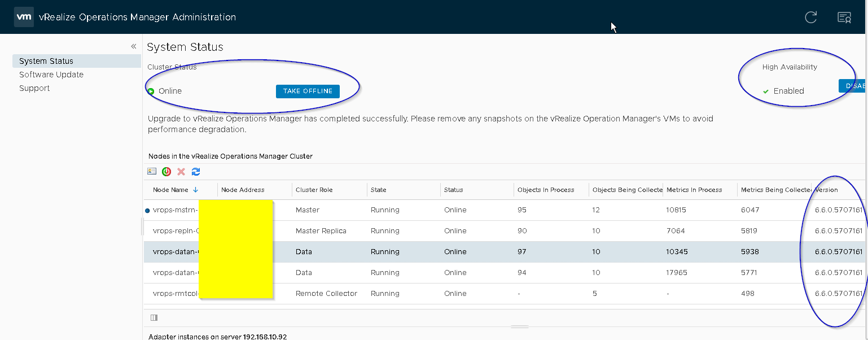Click the blue reload nodes toolbar icon
Viewport: 868px width, 340px height.
[196, 172]
